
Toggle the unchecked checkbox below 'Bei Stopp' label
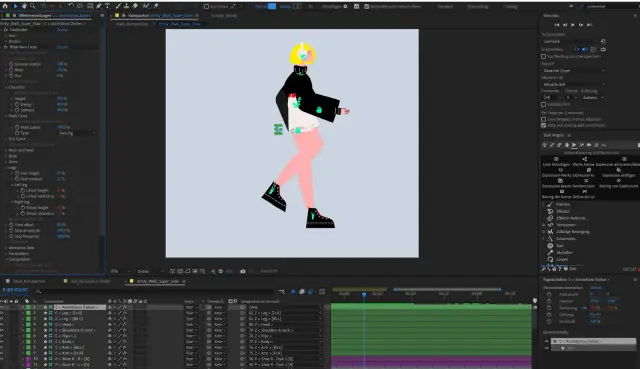click(x=543, y=119)
